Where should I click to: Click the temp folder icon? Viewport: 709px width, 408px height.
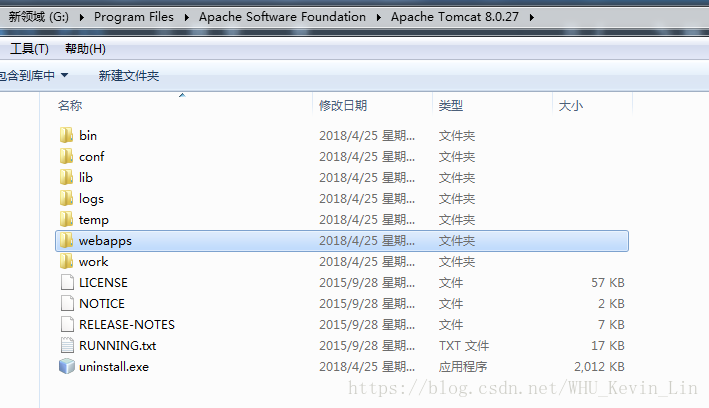coord(66,219)
